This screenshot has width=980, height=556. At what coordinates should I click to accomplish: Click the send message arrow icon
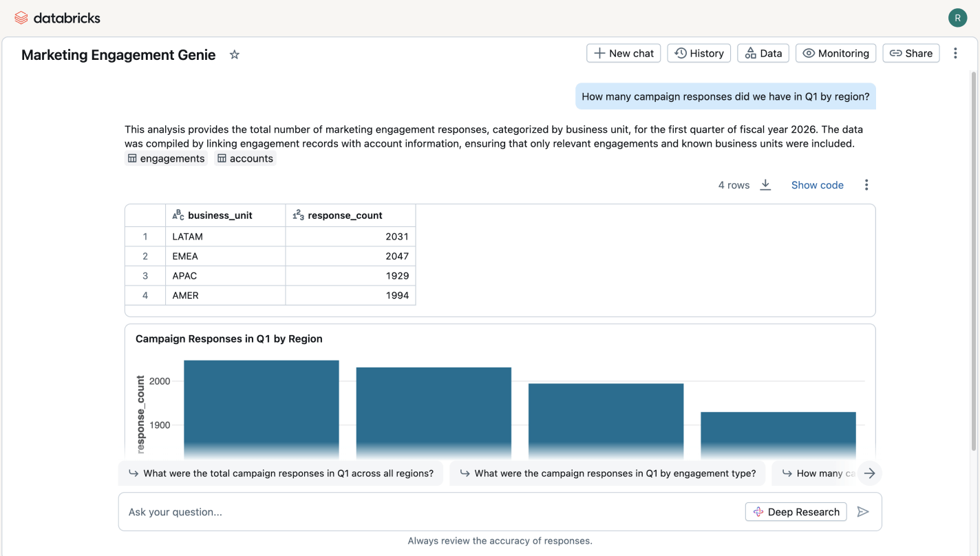tap(863, 512)
